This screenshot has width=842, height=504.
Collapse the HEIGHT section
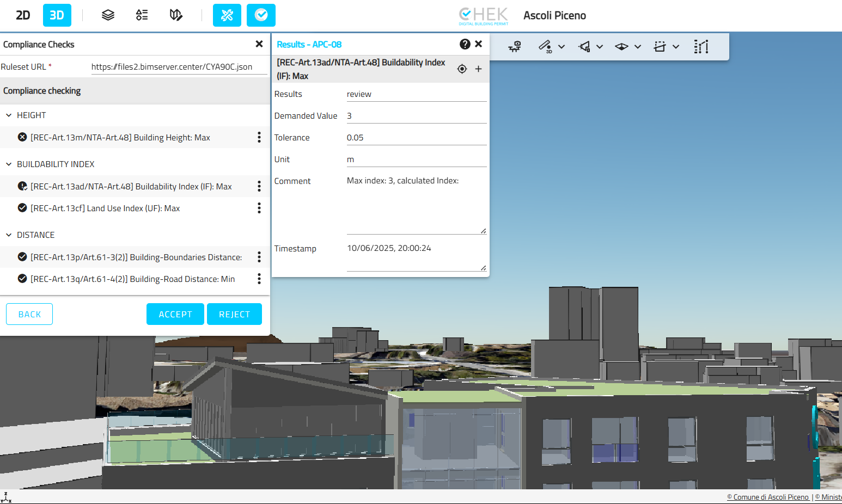pos(9,115)
